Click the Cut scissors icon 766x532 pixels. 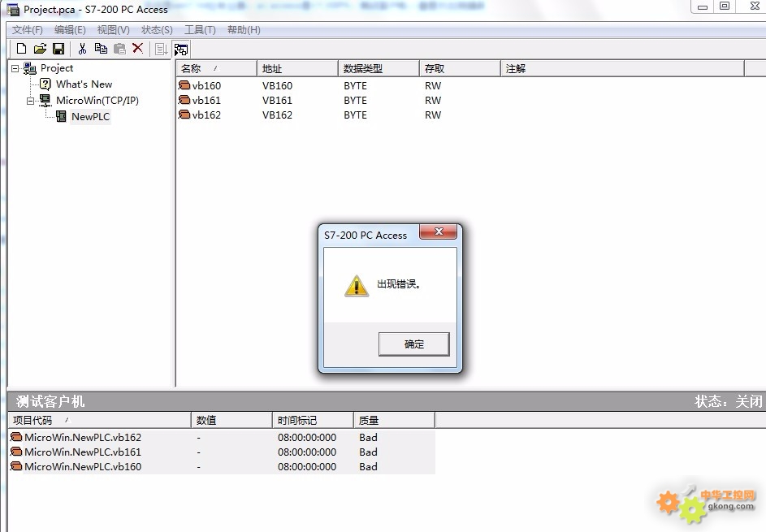[x=82, y=49]
